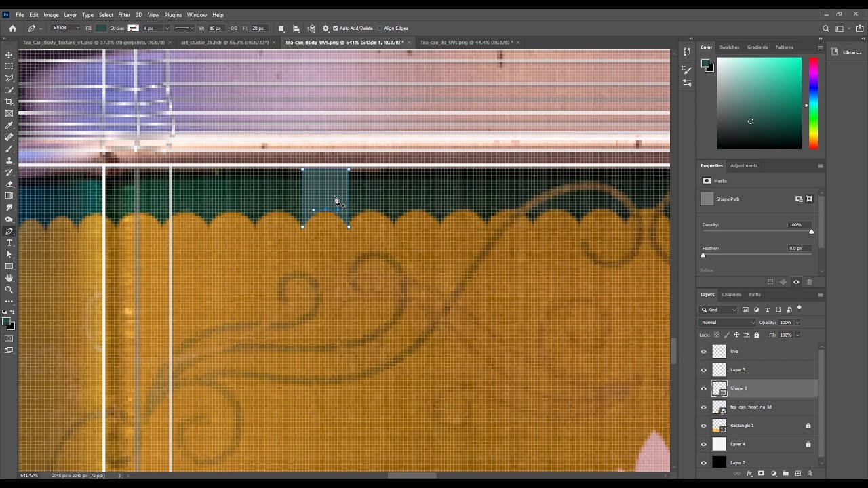Click the Home icon in options bar
868x488 pixels.
point(12,28)
